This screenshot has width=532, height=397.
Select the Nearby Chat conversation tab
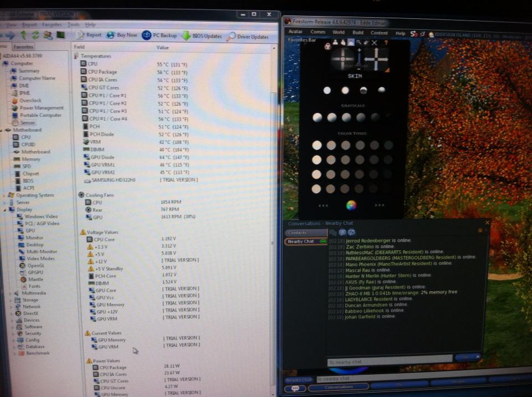[305, 241]
